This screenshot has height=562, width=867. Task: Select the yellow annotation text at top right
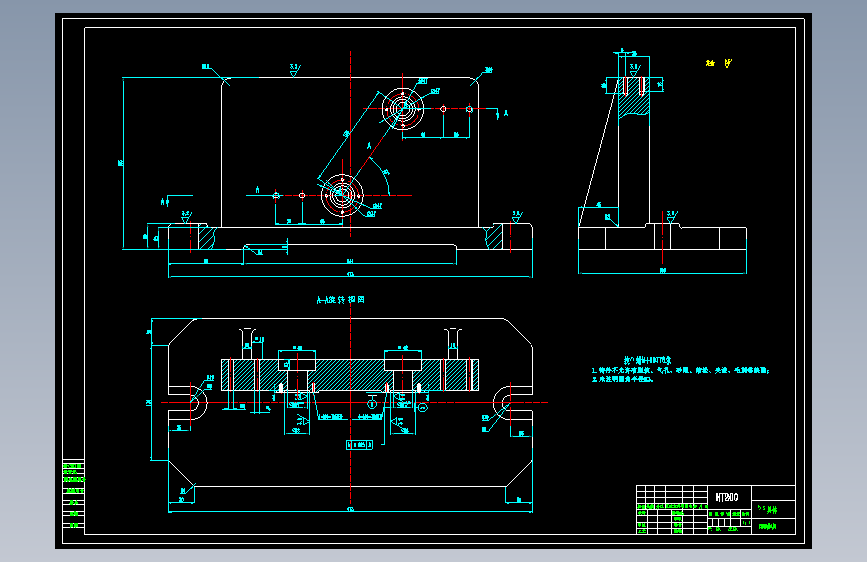(718, 63)
